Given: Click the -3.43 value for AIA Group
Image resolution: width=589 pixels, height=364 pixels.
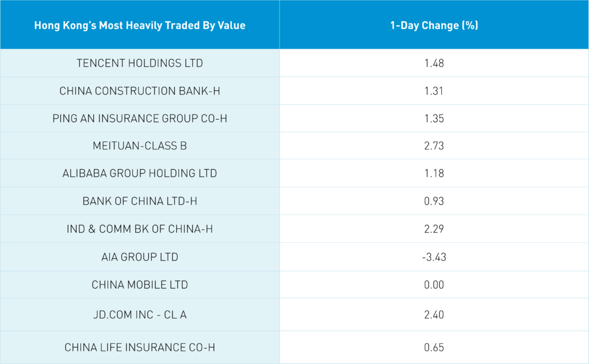Looking at the screenshot, I should point(434,257).
